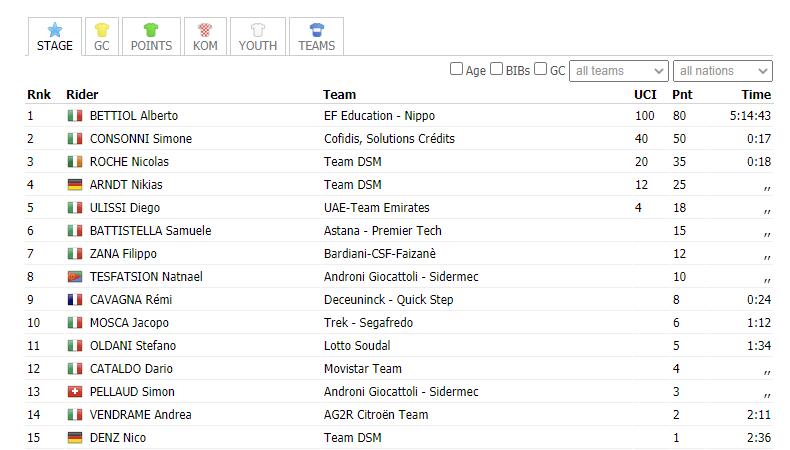Screen dimensions: 790x450
Task: Toggle the GC checkbox in filter row
Action: tap(540, 69)
